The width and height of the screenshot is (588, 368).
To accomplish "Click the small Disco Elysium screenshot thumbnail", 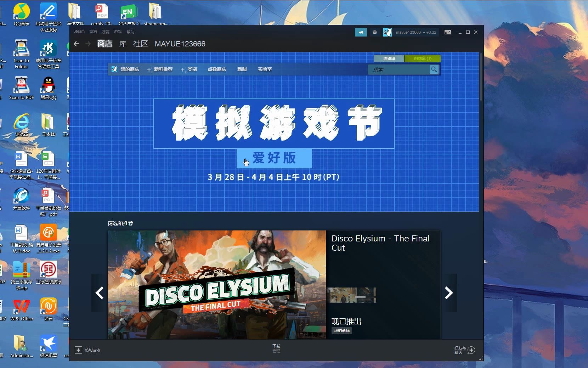I will (351, 295).
